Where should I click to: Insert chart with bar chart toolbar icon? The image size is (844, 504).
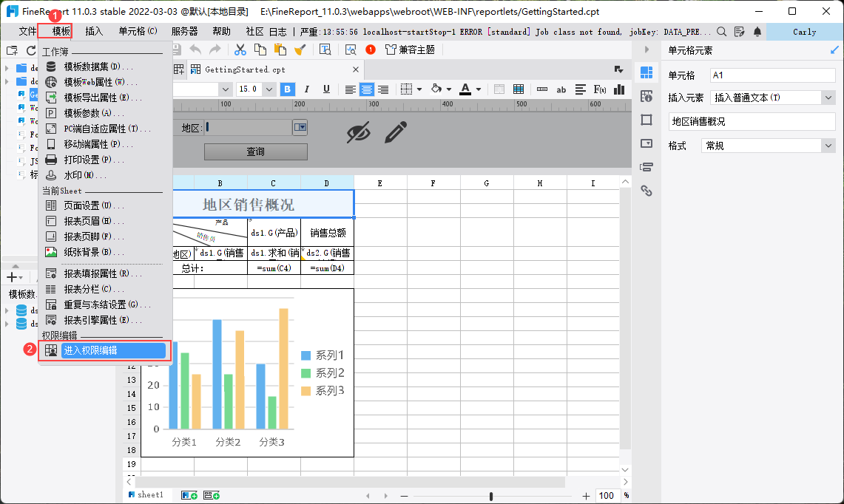620,89
